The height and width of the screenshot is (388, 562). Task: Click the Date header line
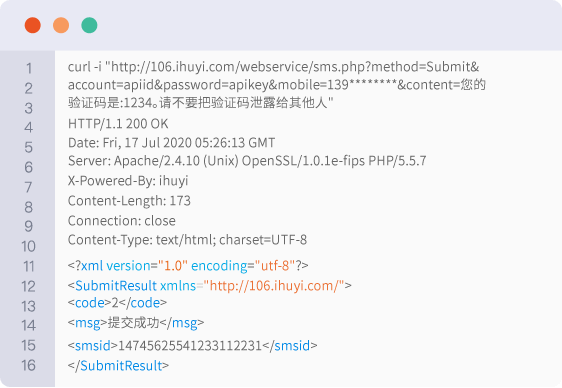coord(171,143)
